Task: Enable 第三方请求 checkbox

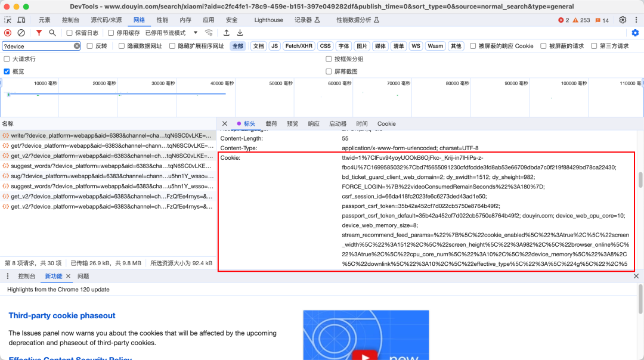Action: point(594,46)
